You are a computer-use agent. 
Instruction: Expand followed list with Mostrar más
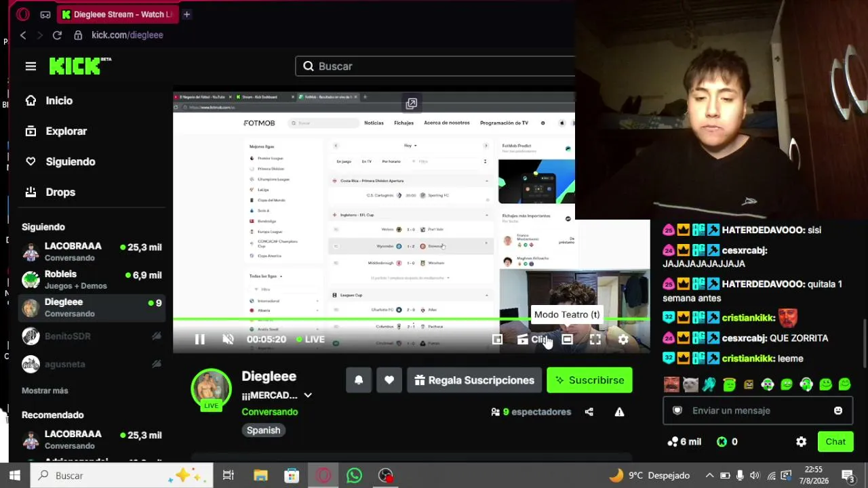pyautogui.click(x=45, y=390)
